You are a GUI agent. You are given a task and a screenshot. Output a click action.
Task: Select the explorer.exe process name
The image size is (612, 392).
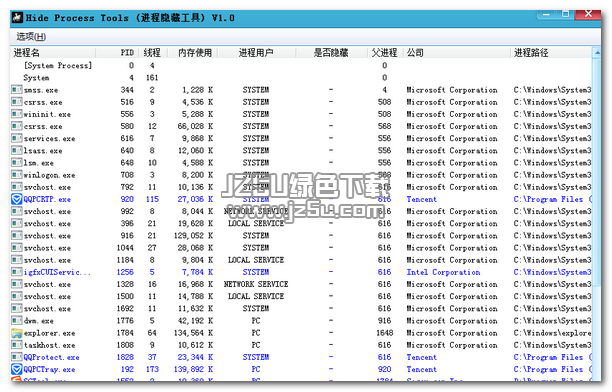pos(50,333)
